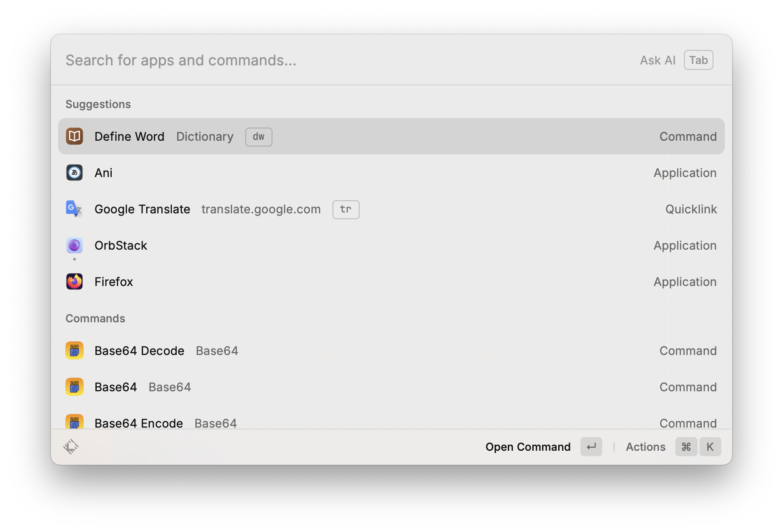Click the K shortcut key badge

tap(710, 447)
